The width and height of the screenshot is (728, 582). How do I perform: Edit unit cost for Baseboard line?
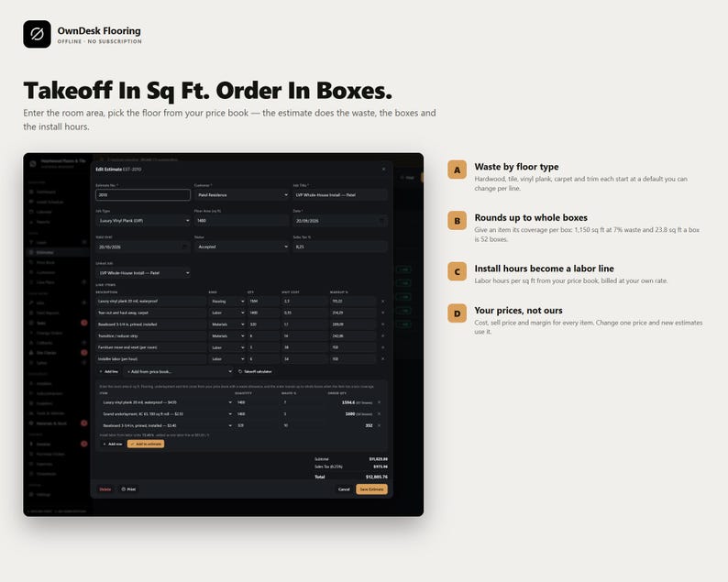304,324
